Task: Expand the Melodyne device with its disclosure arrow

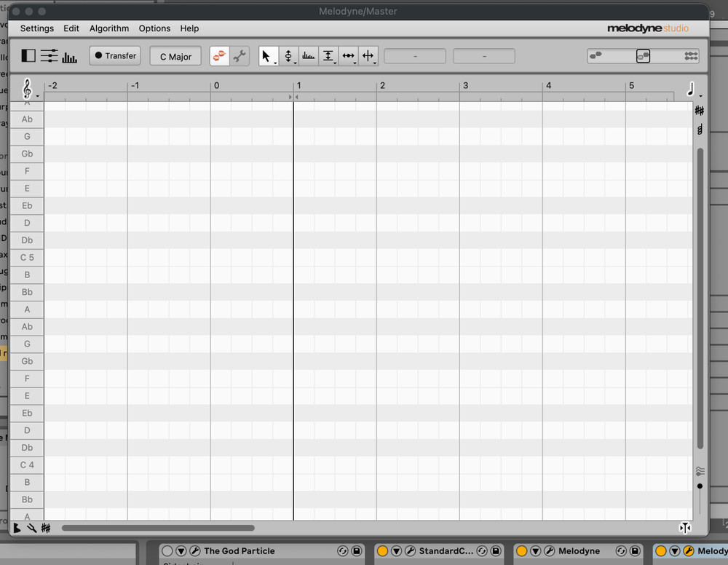Action: 536,551
